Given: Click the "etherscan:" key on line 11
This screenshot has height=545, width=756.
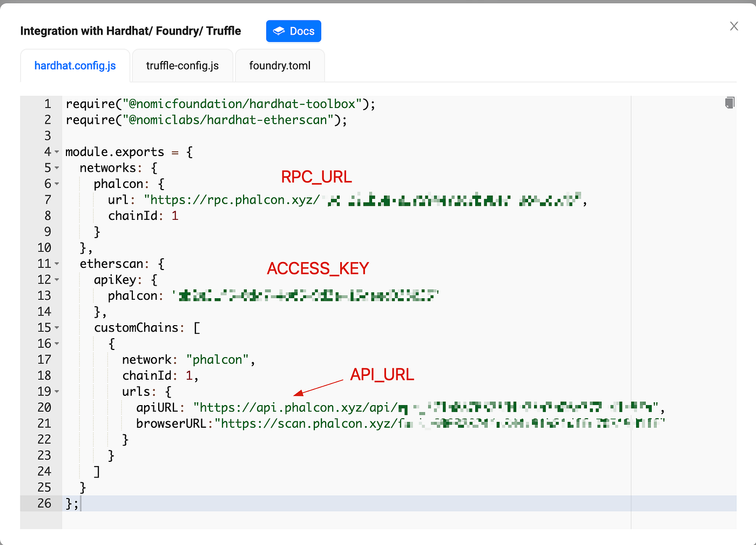Looking at the screenshot, I should coord(115,264).
